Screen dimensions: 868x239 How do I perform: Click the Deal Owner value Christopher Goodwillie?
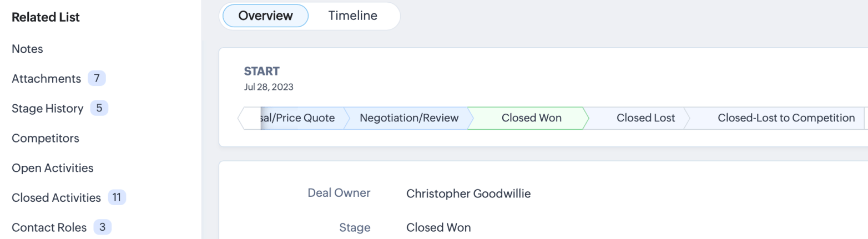(468, 194)
